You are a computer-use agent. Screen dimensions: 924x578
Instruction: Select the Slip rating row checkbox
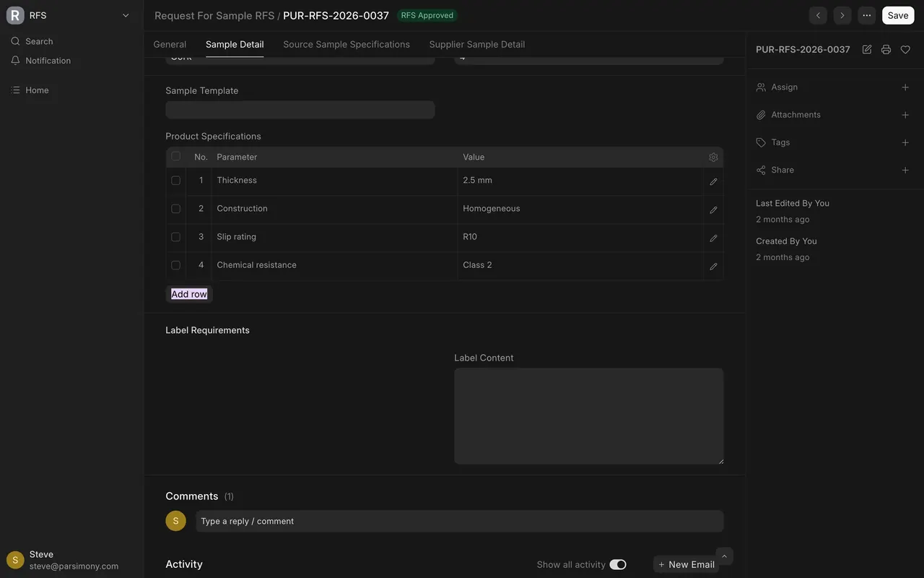click(176, 237)
